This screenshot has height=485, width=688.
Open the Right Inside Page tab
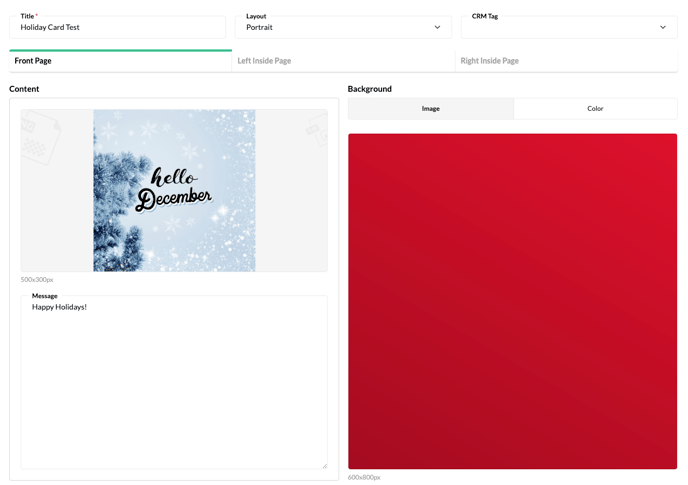pos(566,61)
